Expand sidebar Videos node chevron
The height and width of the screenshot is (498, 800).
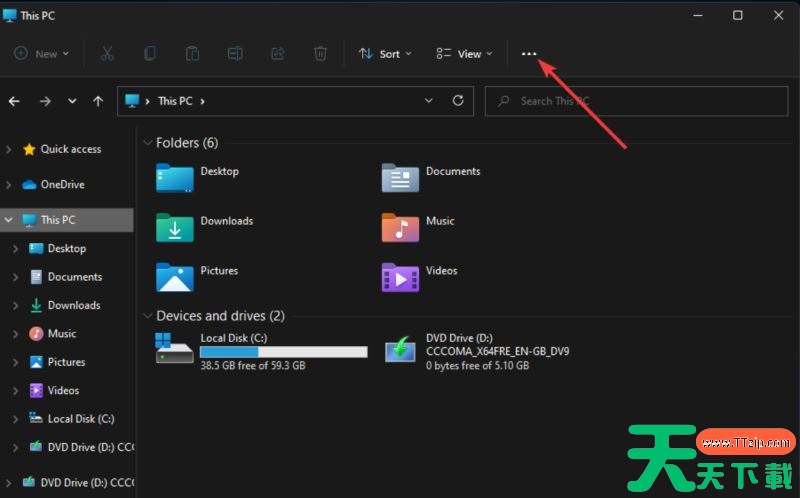click(x=15, y=391)
